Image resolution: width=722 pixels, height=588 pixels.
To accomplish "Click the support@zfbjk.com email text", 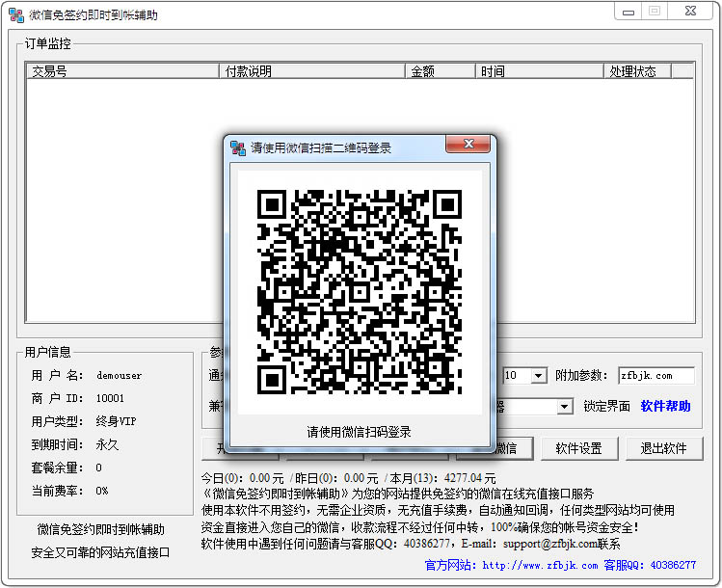I will click(550, 544).
